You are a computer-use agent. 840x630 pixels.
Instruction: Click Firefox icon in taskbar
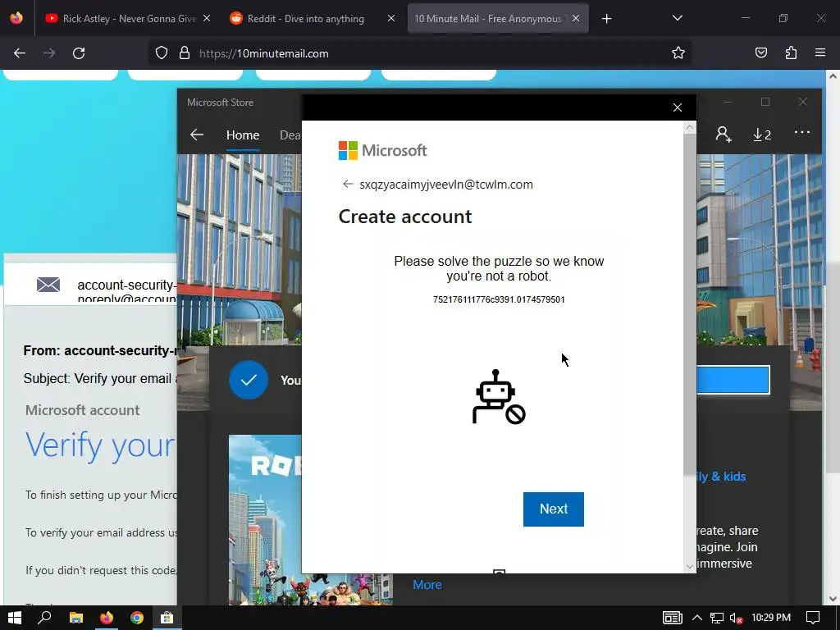coord(106,618)
